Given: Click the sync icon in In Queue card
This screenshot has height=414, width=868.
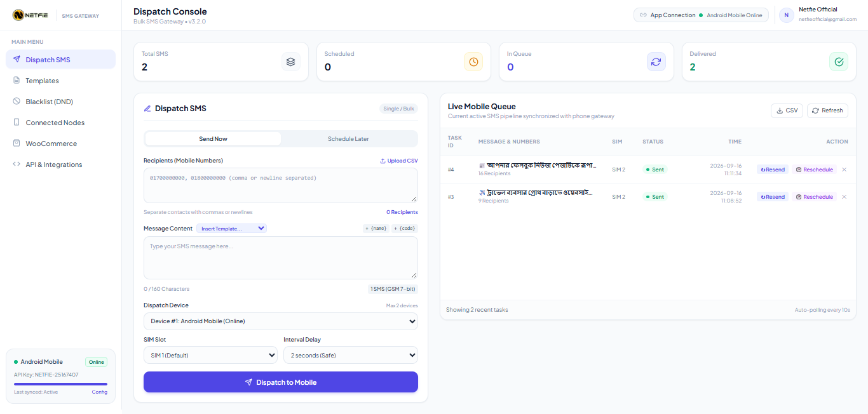Looking at the screenshot, I should coord(656,62).
